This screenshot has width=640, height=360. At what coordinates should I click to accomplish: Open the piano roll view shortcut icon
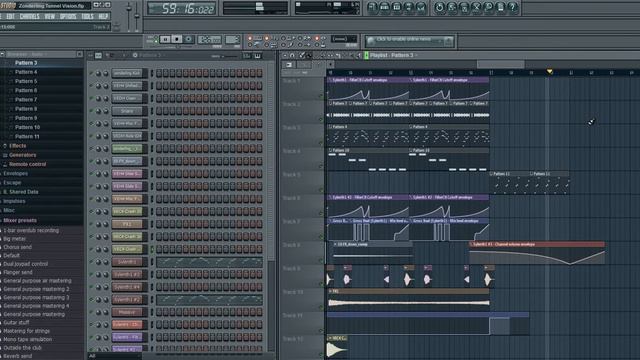tap(396, 7)
